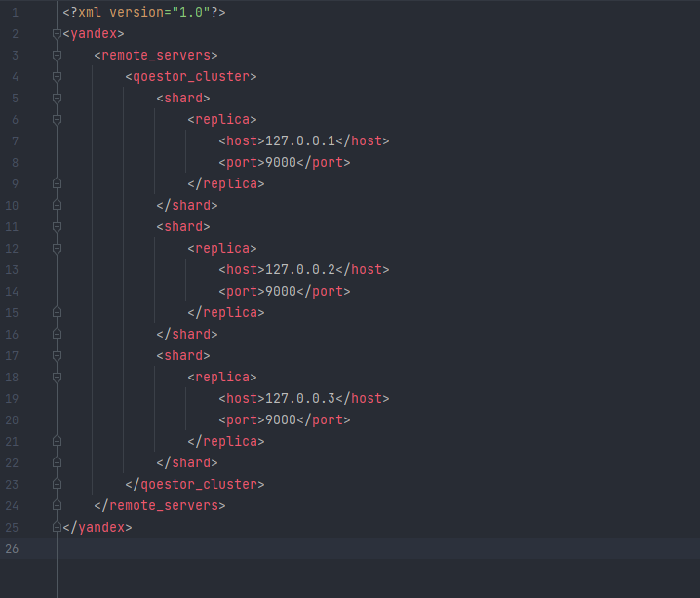Collapse the yandex opening tag fold marker
The width and height of the screenshot is (700, 598).
point(57,34)
